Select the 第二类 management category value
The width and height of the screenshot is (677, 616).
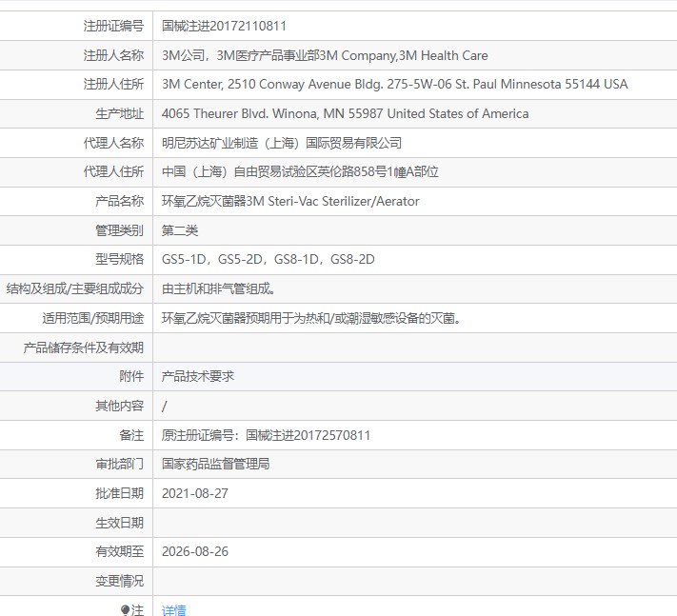180,230
